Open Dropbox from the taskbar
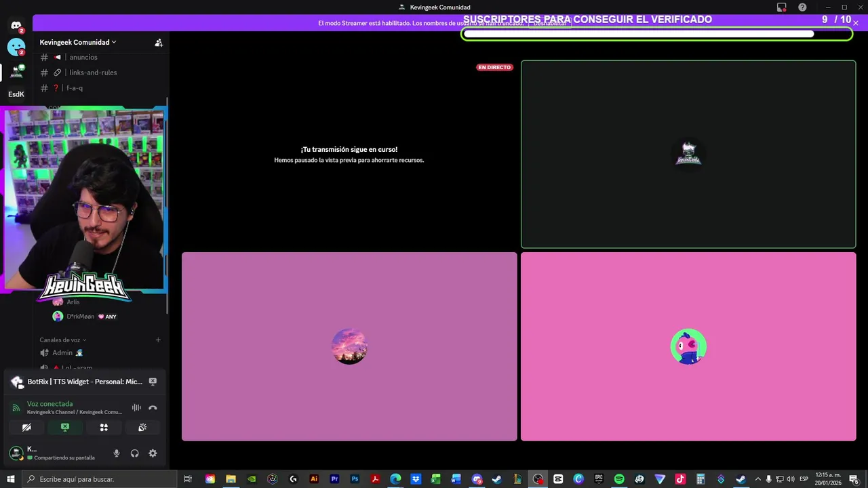 tap(416, 479)
